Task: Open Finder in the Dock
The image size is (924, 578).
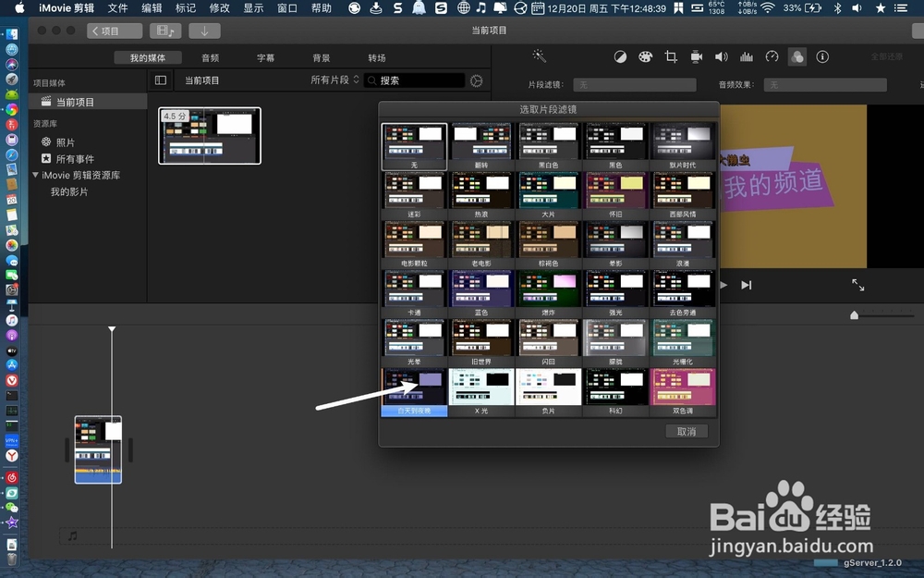Action: pyautogui.click(x=12, y=34)
